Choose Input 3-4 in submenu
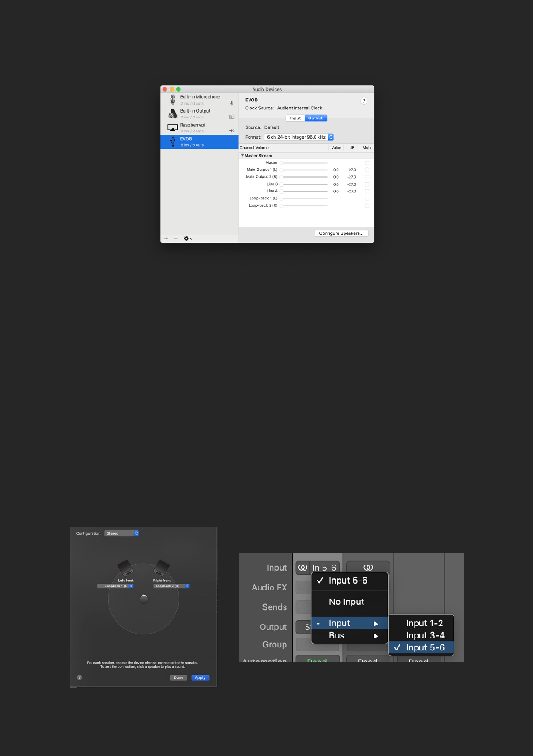Image resolution: width=533 pixels, height=756 pixels. [x=421, y=635]
